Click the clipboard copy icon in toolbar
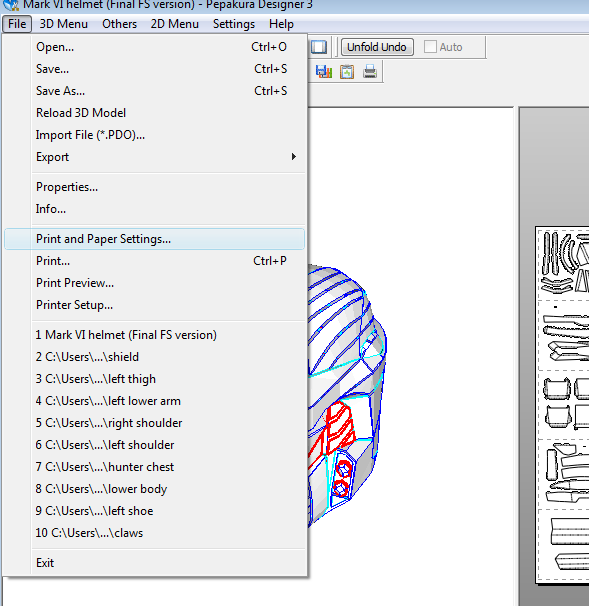589x606 pixels. (347, 71)
